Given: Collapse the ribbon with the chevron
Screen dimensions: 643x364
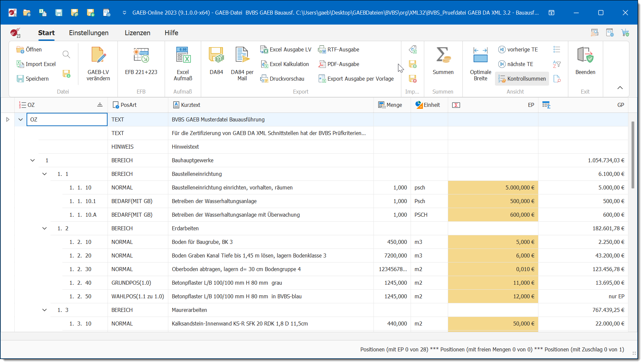Looking at the screenshot, I should tap(620, 88).
